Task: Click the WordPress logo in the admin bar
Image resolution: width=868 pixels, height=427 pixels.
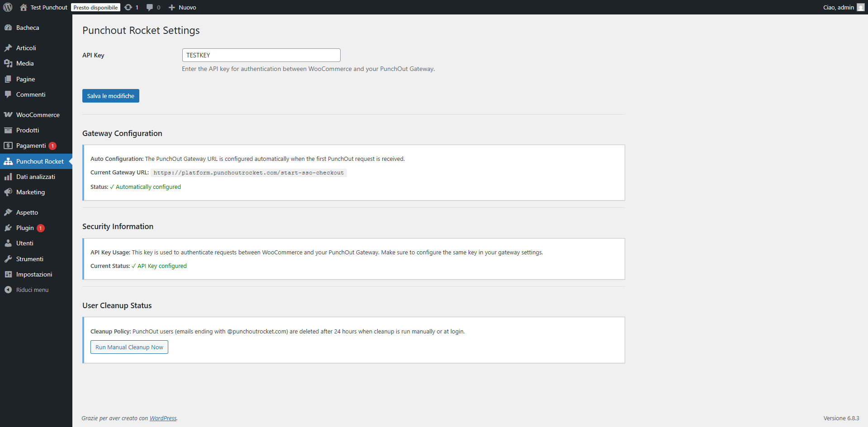Action: [x=7, y=7]
